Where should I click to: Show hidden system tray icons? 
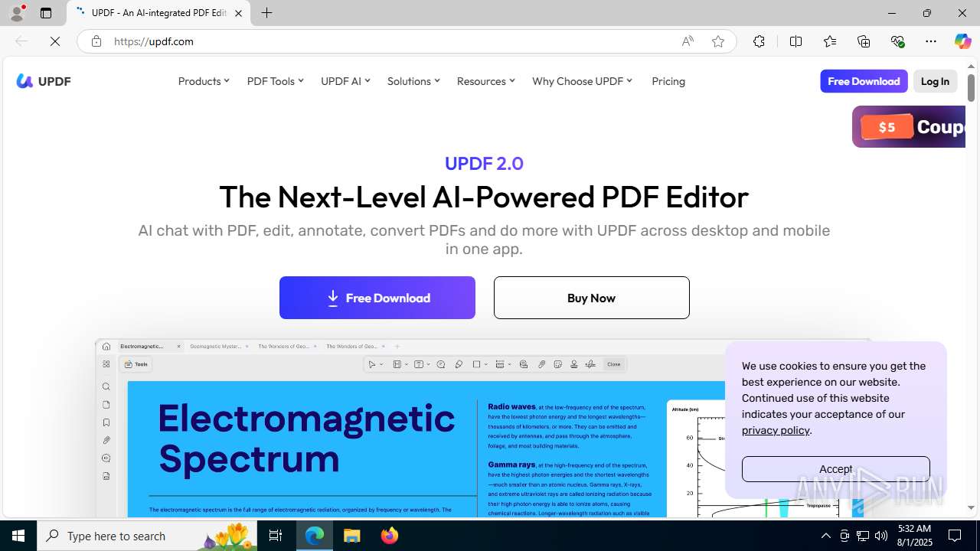(x=825, y=536)
